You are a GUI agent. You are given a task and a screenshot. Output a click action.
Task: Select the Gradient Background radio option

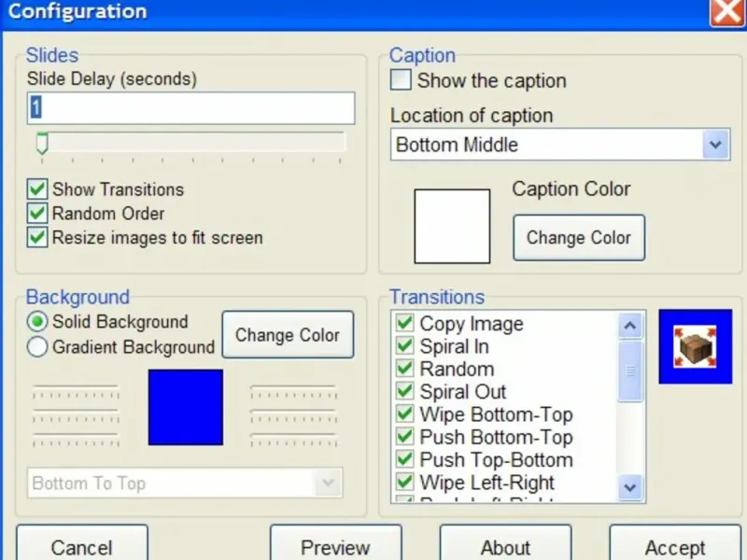point(37,347)
